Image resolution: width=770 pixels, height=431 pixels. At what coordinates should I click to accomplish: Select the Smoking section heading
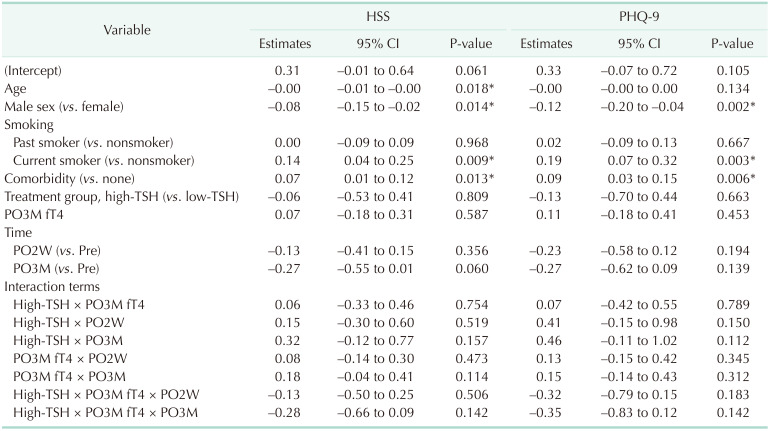click(27, 124)
